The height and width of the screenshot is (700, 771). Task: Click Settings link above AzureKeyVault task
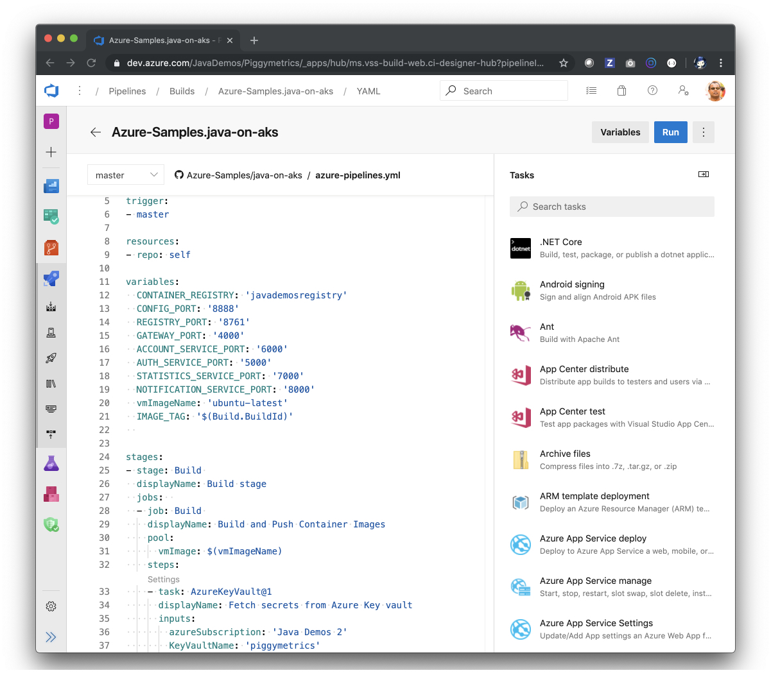point(164,579)
